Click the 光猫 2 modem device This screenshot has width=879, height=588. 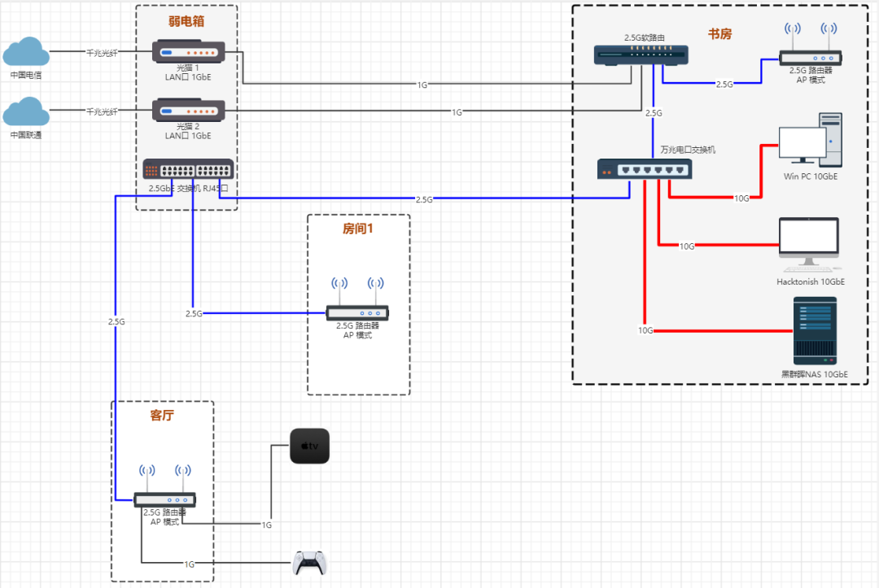188,111
